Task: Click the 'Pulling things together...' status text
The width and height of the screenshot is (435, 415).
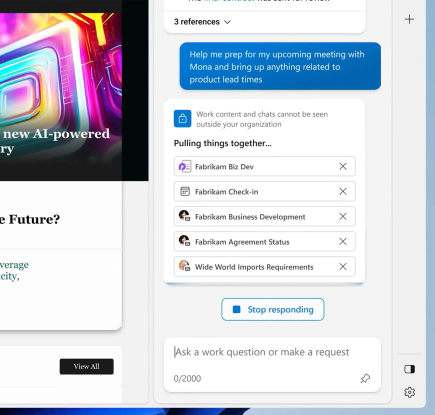Action: 223,143
